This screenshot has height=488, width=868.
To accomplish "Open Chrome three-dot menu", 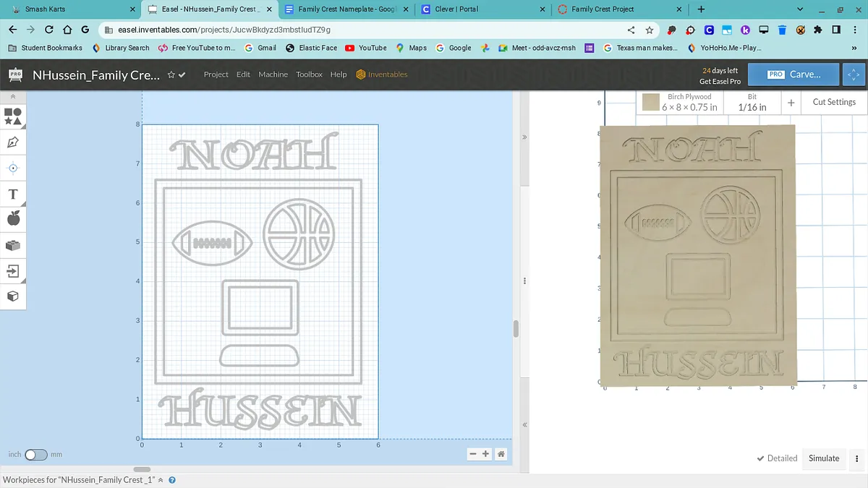I will [856, 30].
